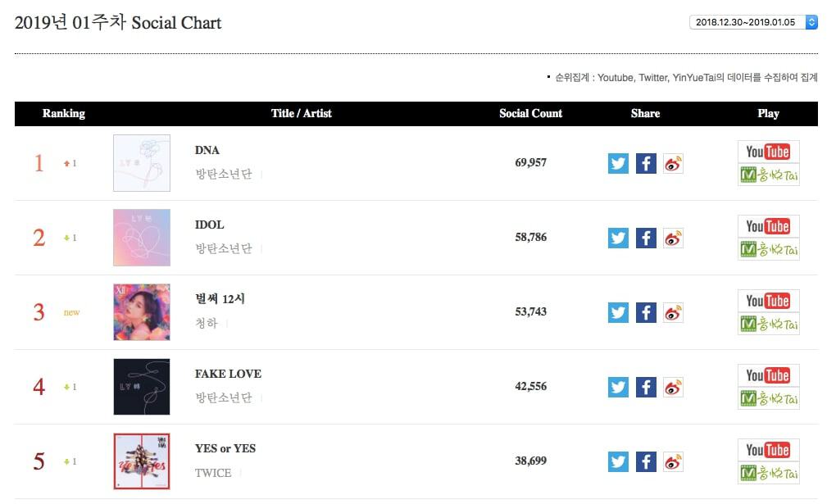Play DNA on YouTube

point(768,152)
